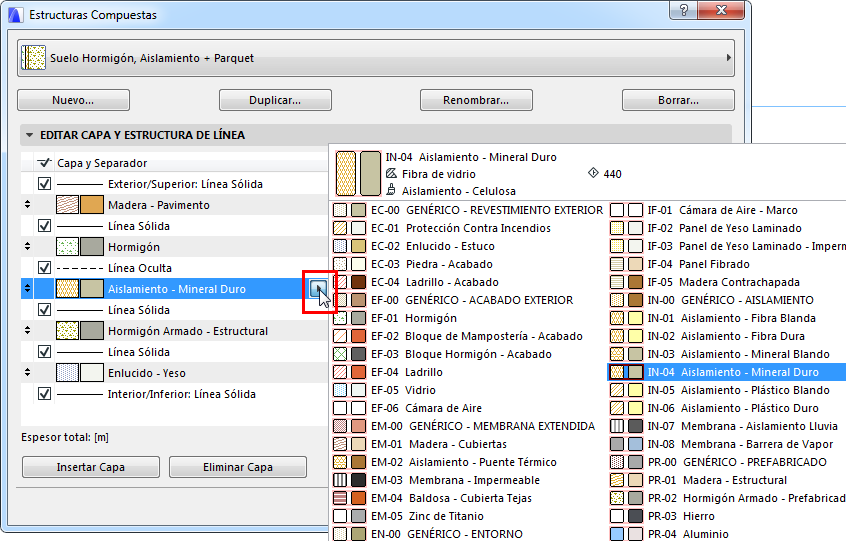Screen dimensions: 846x541
Task: Click reorder arrows of Hormigón Armado - Estructural
Action: (28, 331)
